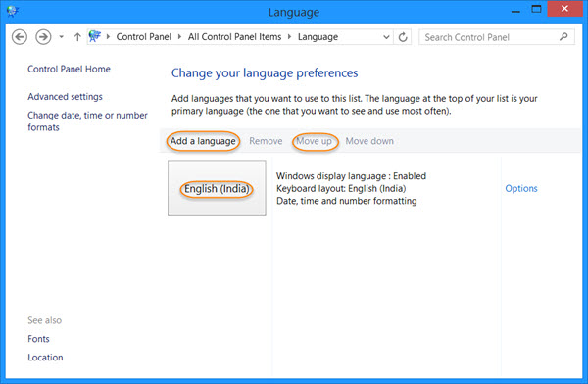Viewport: 588px width, 384px height.
Task: Open Advanced settings link
Action: [65, 97]
